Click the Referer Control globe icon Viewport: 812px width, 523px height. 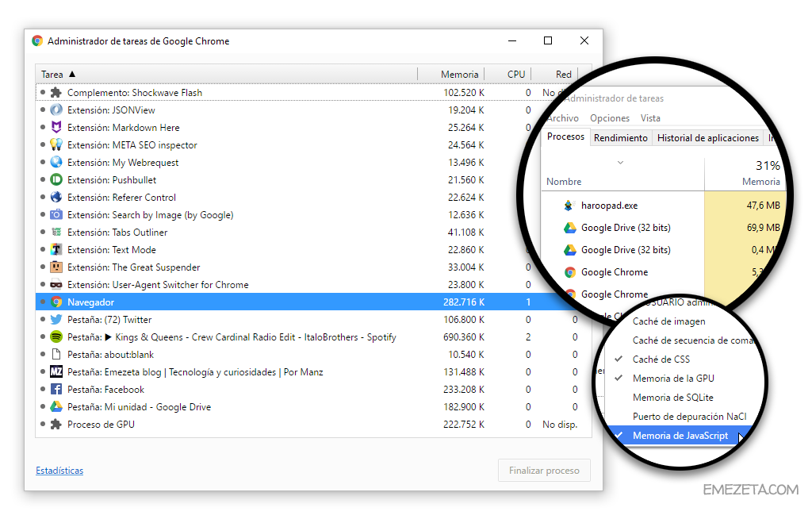[56, 198]
